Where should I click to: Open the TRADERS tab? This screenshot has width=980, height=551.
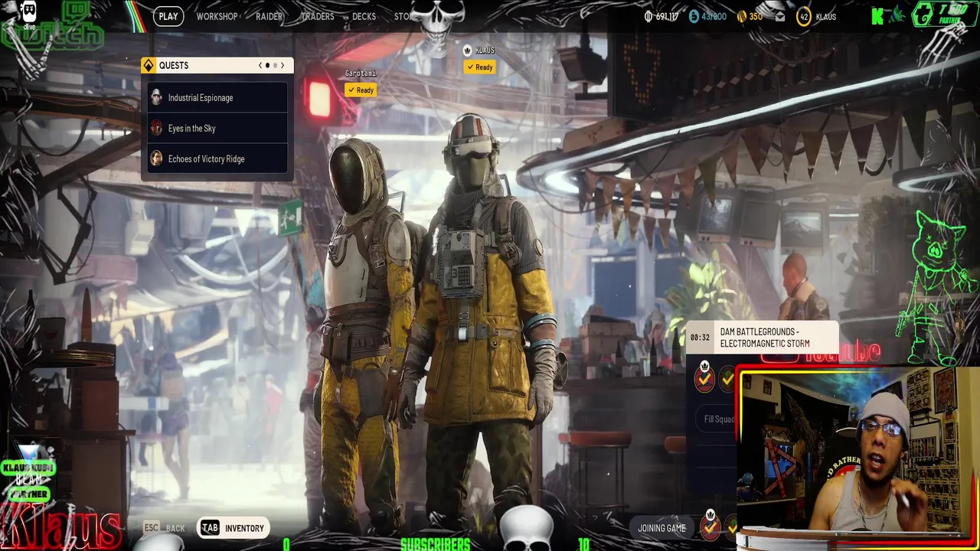pyautogui.click(x=317, y=16)
